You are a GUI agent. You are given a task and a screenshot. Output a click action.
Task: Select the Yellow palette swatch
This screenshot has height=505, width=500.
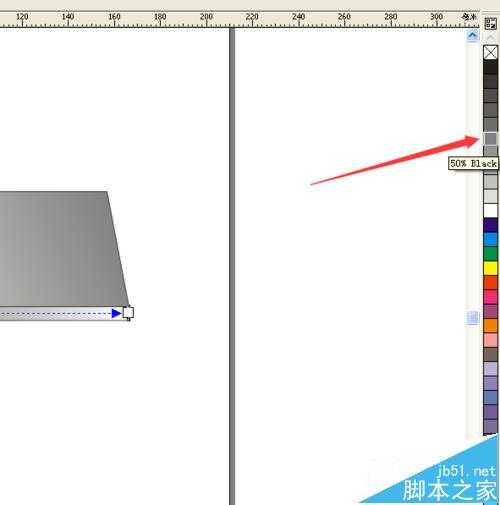(x=490, y=268)
